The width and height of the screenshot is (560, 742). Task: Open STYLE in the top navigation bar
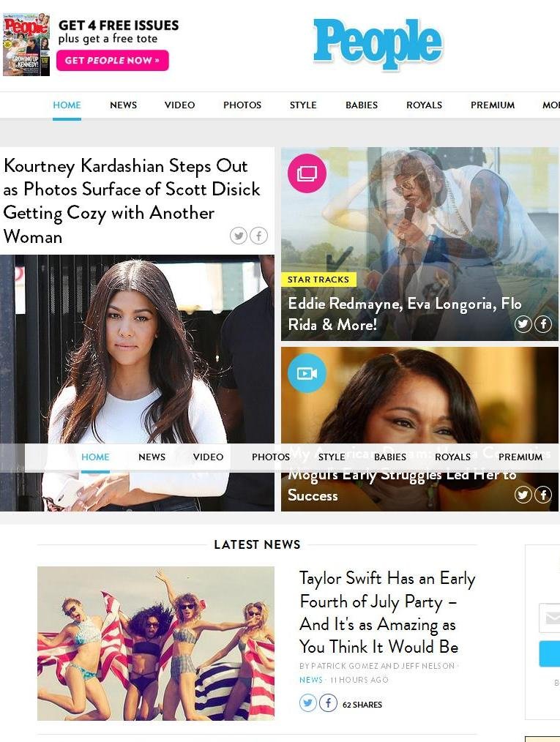[x=303, y=105]
